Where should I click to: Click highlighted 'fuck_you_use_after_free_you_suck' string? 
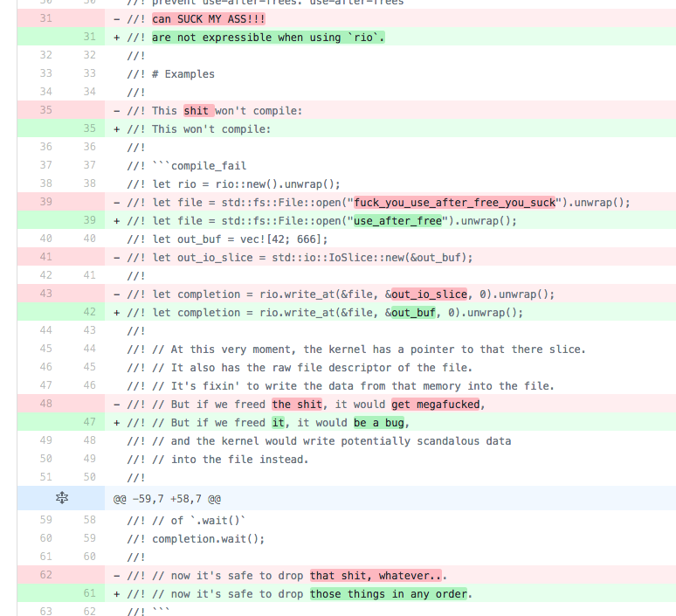click(x=454, y=203)
